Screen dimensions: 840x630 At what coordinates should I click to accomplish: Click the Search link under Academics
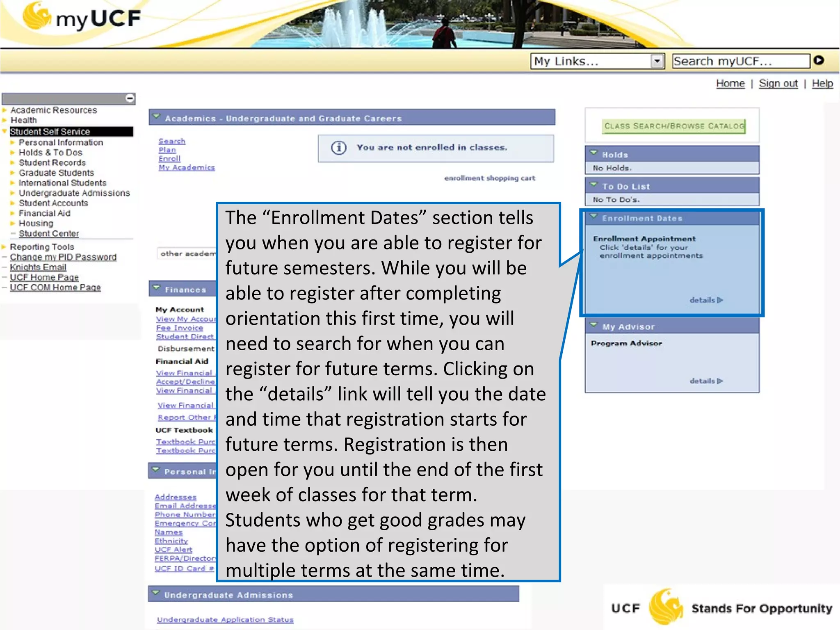[172, 141]
